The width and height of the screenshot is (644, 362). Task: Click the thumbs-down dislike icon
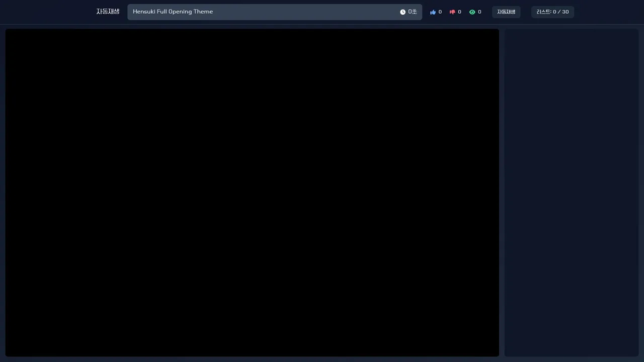tap(452, 12)
